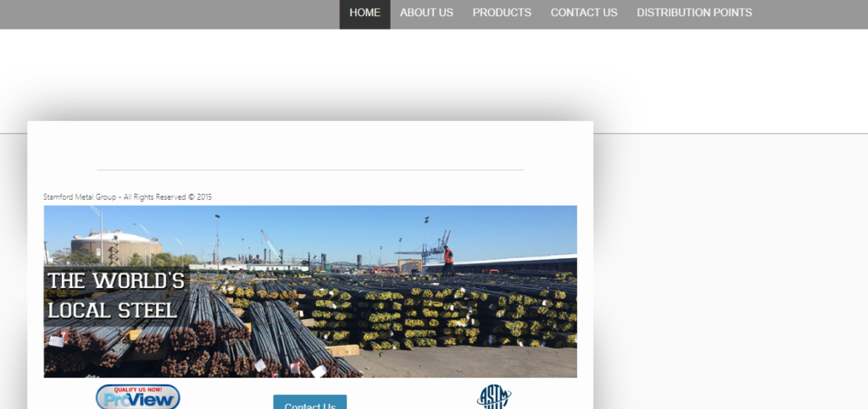Click the 'QUALIFY US NOW!' text on the badge
The width and height of the screenshot is (868, 409).
[138, 390]
